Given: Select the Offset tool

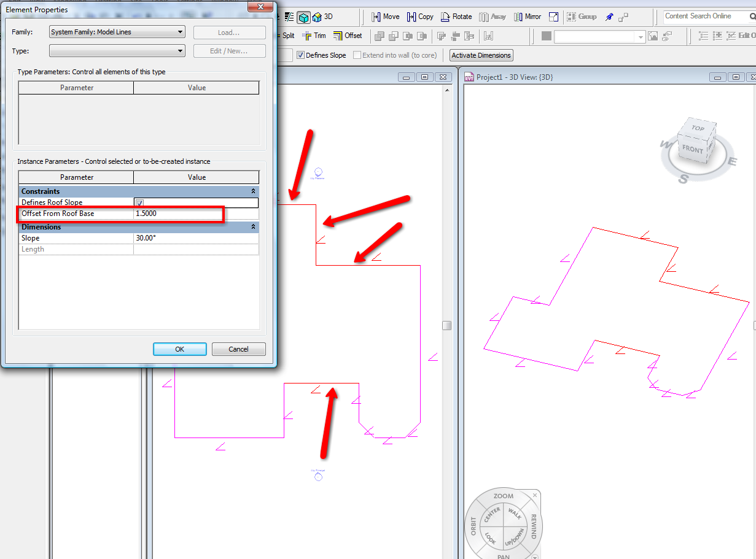Looking at the screenshot, I should (348, 36).
